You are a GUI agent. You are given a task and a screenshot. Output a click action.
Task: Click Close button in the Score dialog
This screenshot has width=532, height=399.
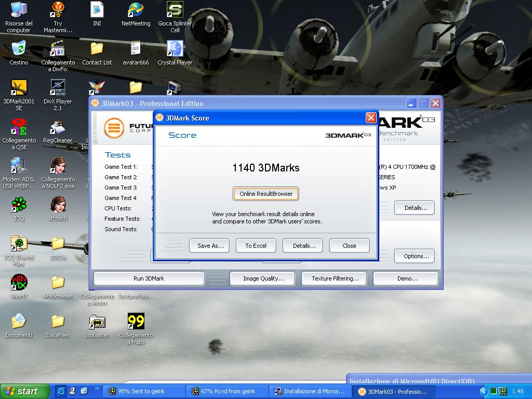pyautogui.click(x=350, y=246)
